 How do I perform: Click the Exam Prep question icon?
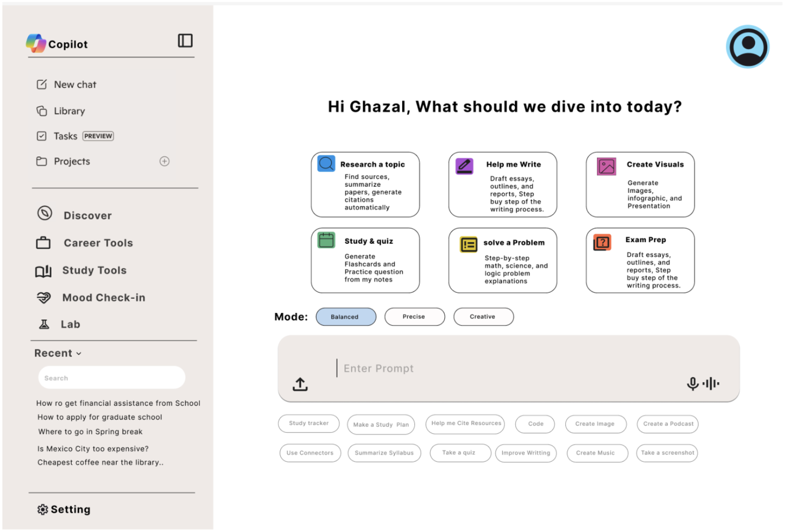click(x=602, y=243)
